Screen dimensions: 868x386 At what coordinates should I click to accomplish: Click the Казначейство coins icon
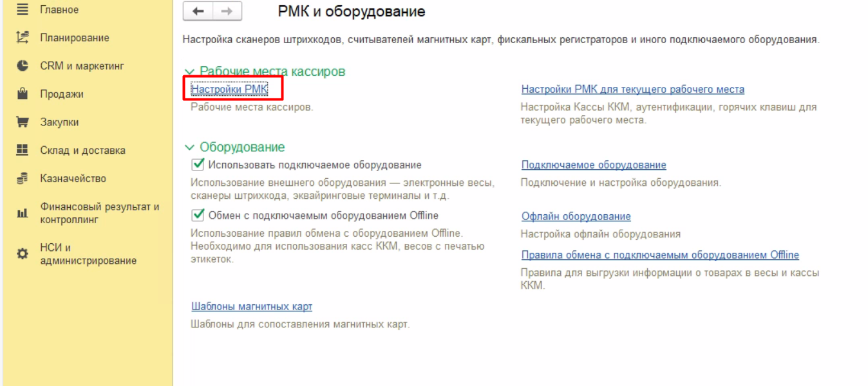click(x=23, y=178)
